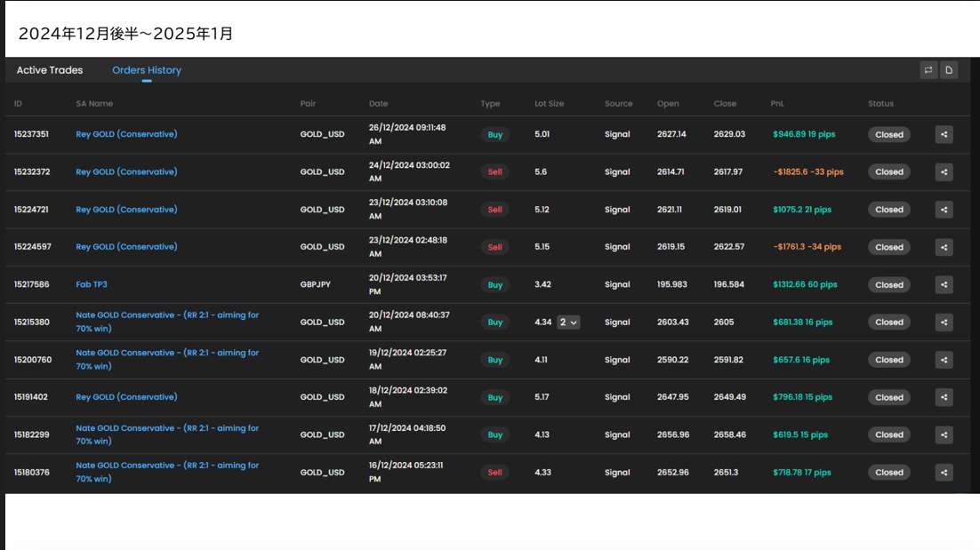
Task: Click share icon for order 15215380
Action: [944, 323]
